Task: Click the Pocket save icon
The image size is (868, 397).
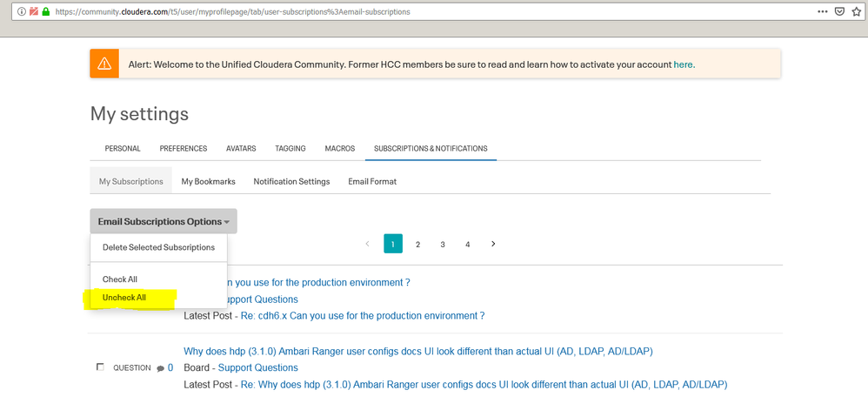Action: (839, 11)
